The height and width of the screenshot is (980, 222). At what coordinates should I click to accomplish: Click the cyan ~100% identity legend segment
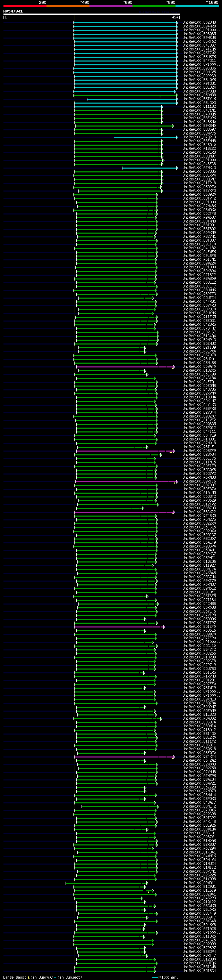click(x=197, y=6)
